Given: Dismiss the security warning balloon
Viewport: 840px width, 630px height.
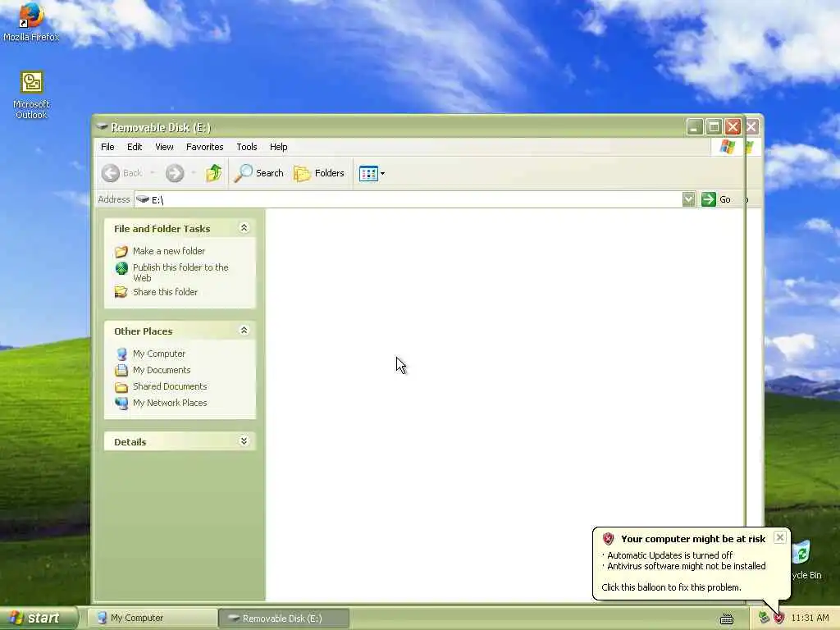Looking at the screenshot, I should tap(780, 536).
